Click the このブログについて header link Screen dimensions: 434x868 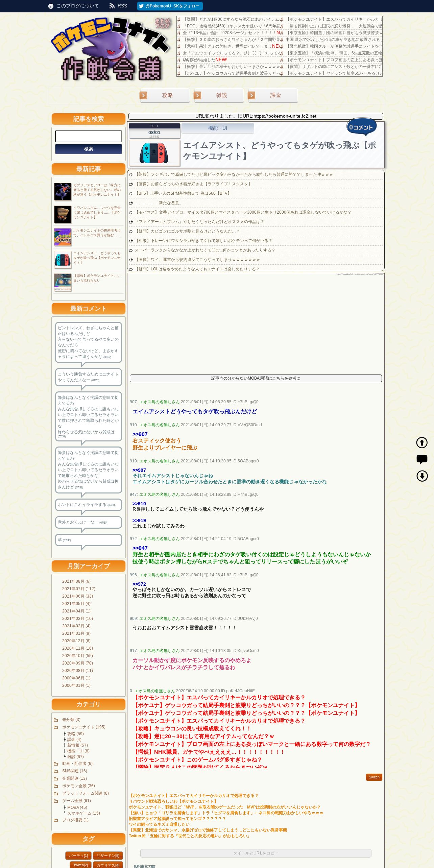[77, 6]
